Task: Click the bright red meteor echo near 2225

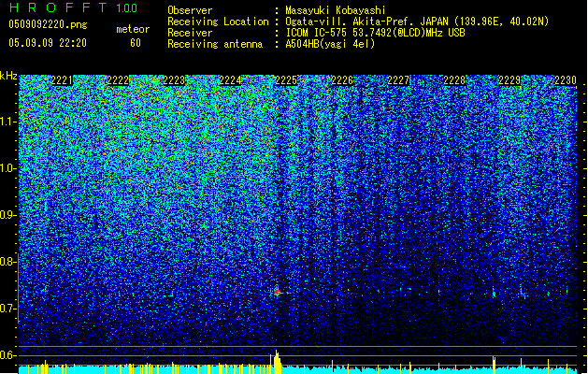Action: [277, 292]
